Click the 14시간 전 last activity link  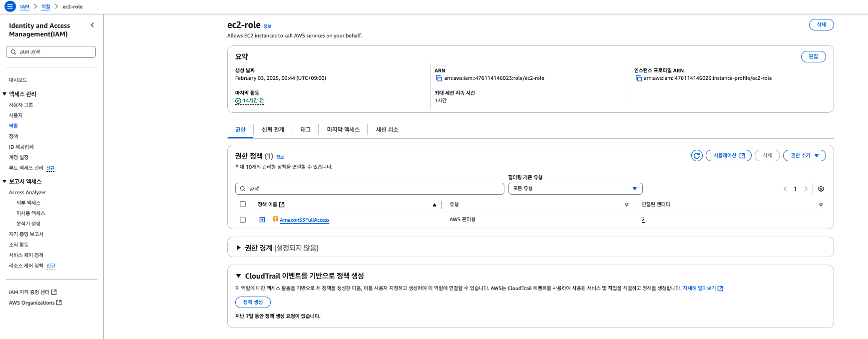pos(253,101)
